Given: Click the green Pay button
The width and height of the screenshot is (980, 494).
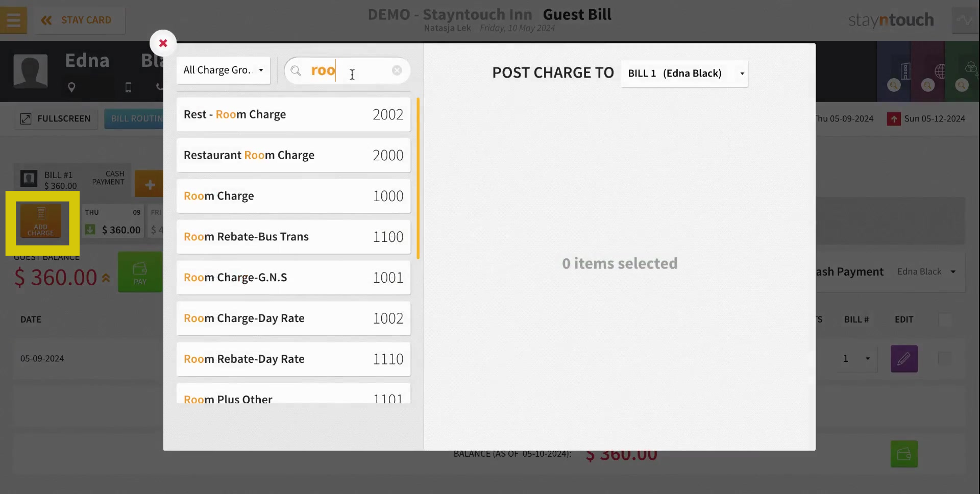Looking at the screenshot, I should point(140,272).
